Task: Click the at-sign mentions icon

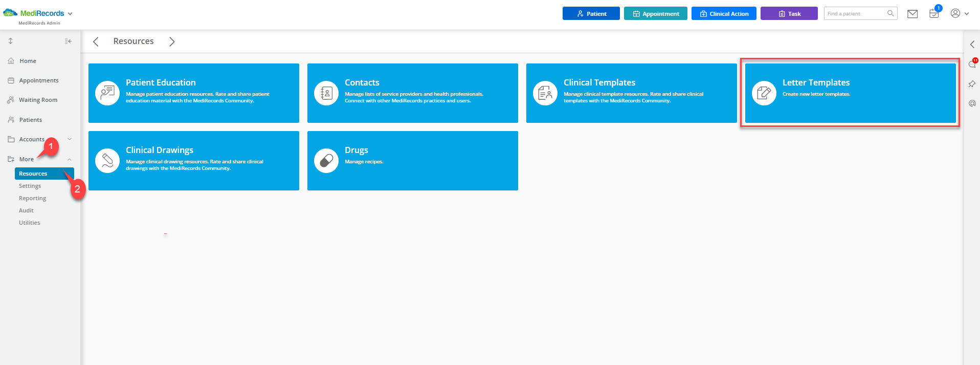Action: point(972,103)
